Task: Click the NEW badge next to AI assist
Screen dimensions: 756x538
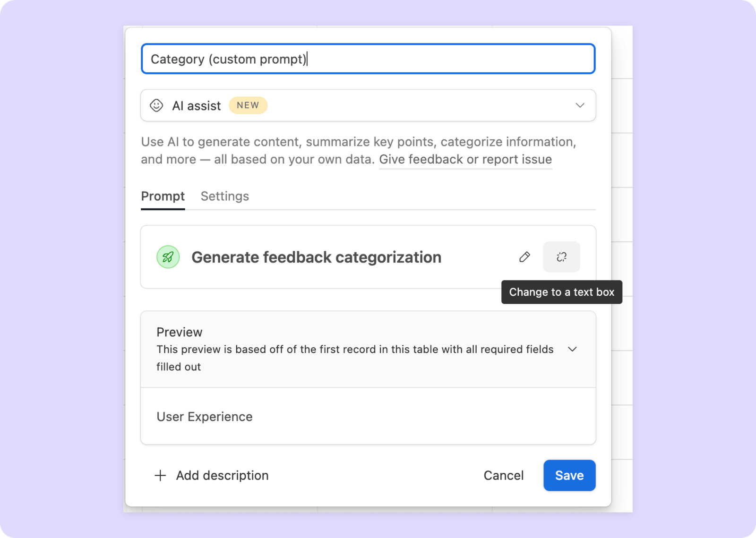Action: [x=248, y=105]
